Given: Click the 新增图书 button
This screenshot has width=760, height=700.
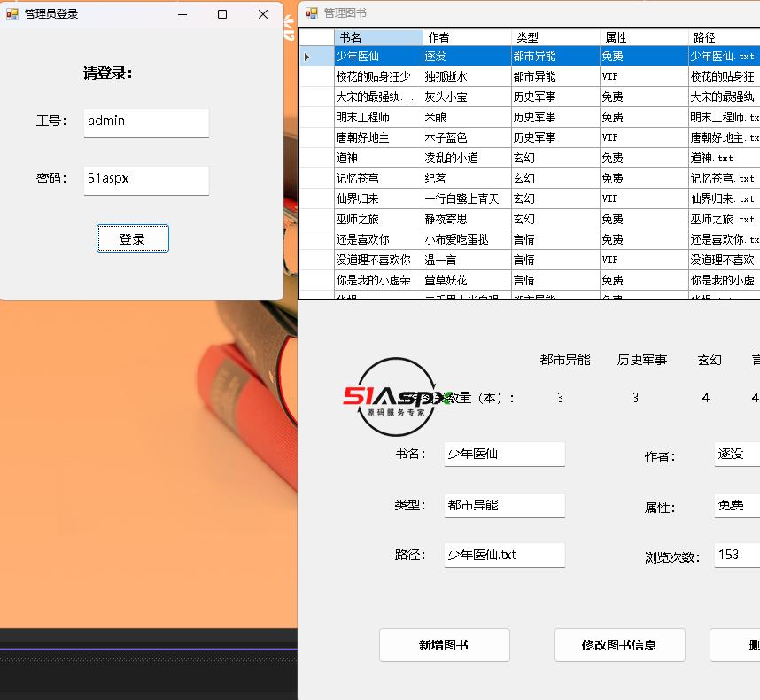Looking at the screenshot, I should click(444, 645).
